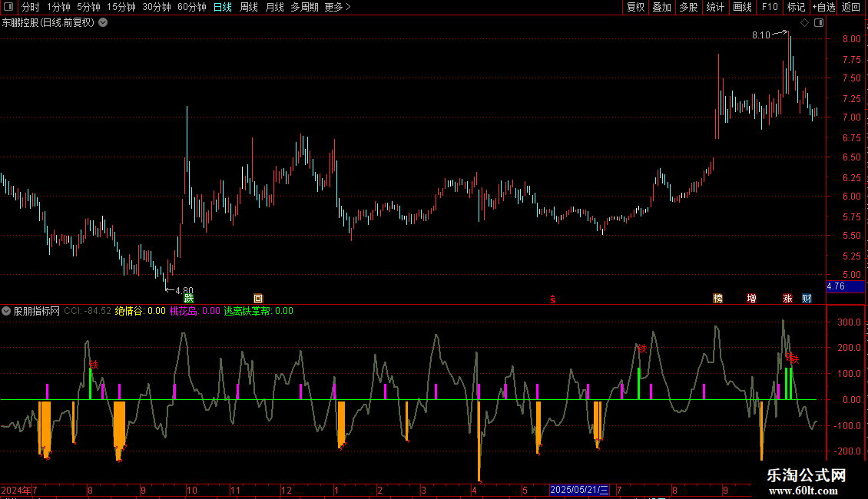Click the 8.10 high price label
Image resolution: width=868 pixels, height=499 pixels.
[x=761, y=35]
